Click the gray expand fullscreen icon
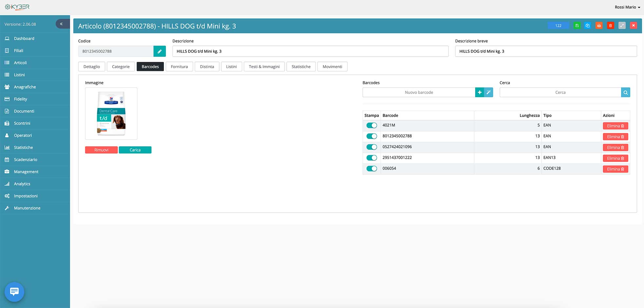Viewport: 644px width, 308px height. point(622,26)
